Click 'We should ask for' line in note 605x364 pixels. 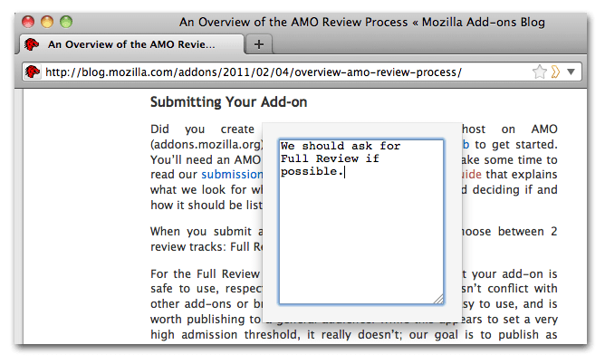341,146
